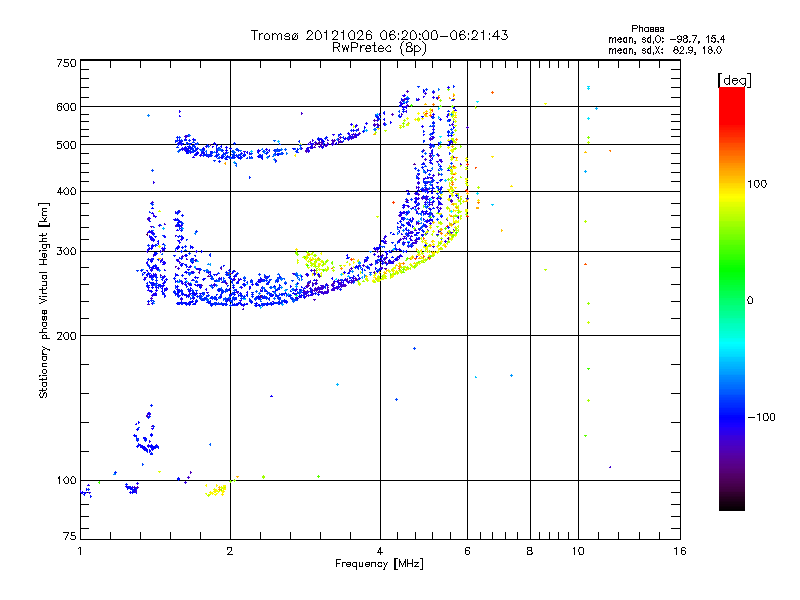Click x-axis tick label '10'
800x600 pixels.
coord(578,551)
